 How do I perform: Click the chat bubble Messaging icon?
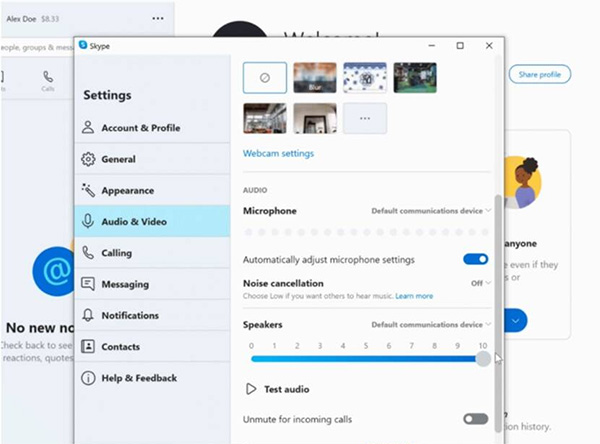[88, 284]
